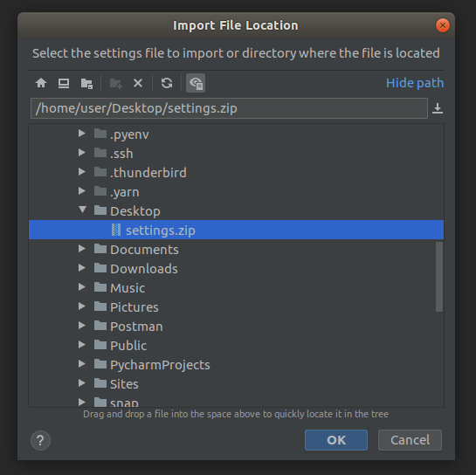This screenshot has width=476, height=475.
Task: Confirm with the OK button
Action: [x=336, y=440]
